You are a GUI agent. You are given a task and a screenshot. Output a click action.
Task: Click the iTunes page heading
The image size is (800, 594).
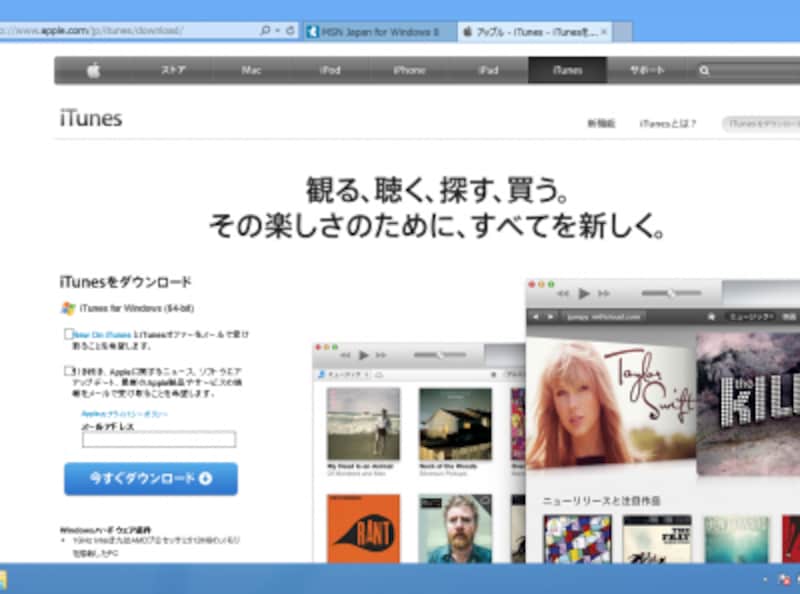coord(91,118)
